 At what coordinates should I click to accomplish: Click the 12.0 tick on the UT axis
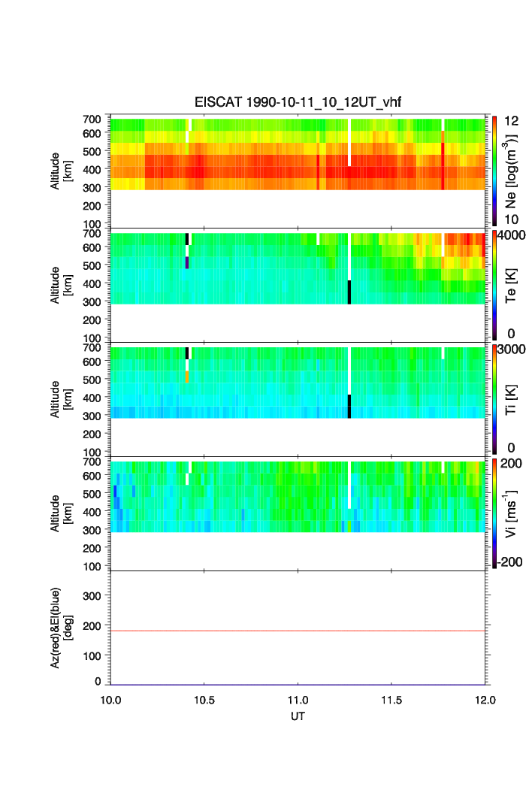(x=485, y=700)
